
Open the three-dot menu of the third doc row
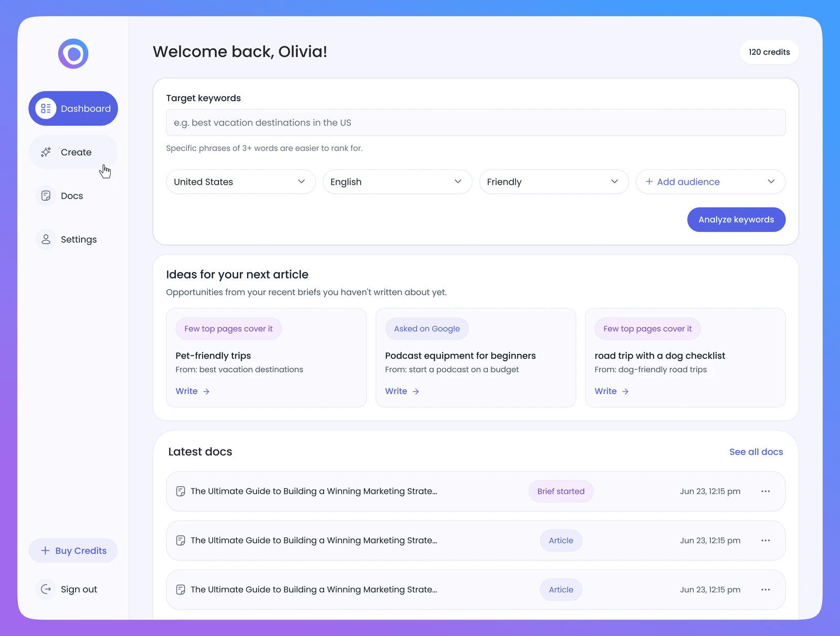tap(765, 590)
